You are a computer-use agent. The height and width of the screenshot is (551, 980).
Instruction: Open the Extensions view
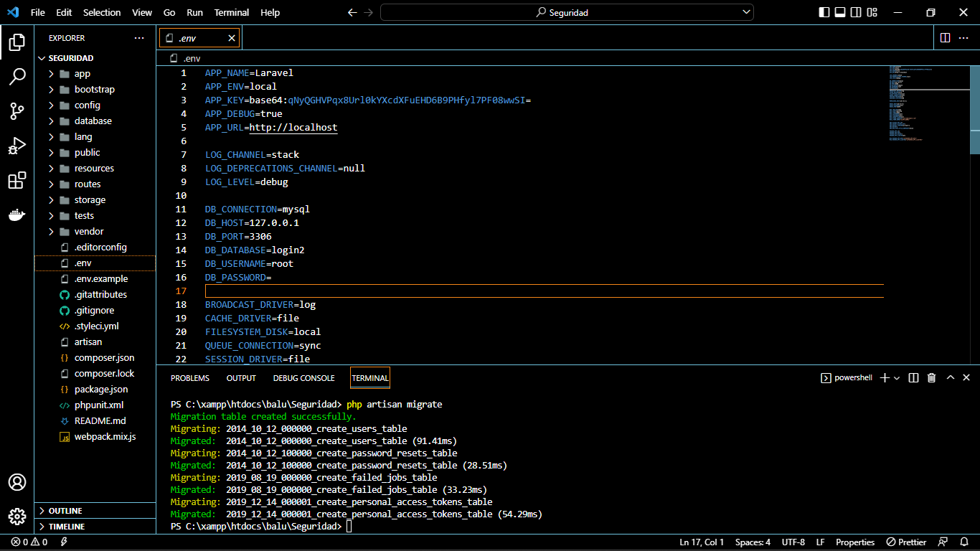(17, 180)
